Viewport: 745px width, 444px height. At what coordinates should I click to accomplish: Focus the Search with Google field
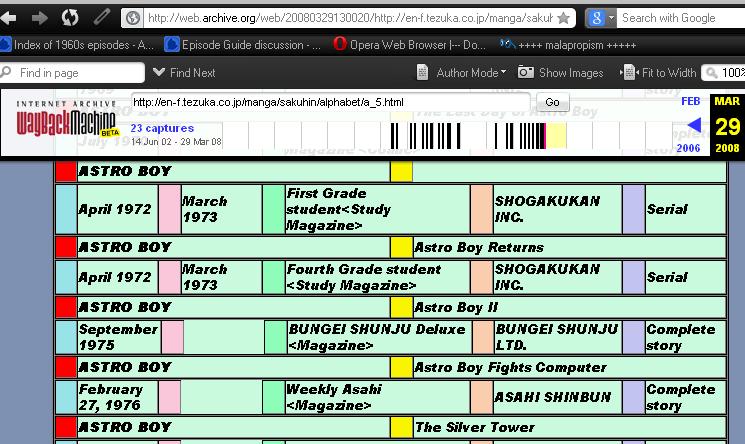coord(682,18)
